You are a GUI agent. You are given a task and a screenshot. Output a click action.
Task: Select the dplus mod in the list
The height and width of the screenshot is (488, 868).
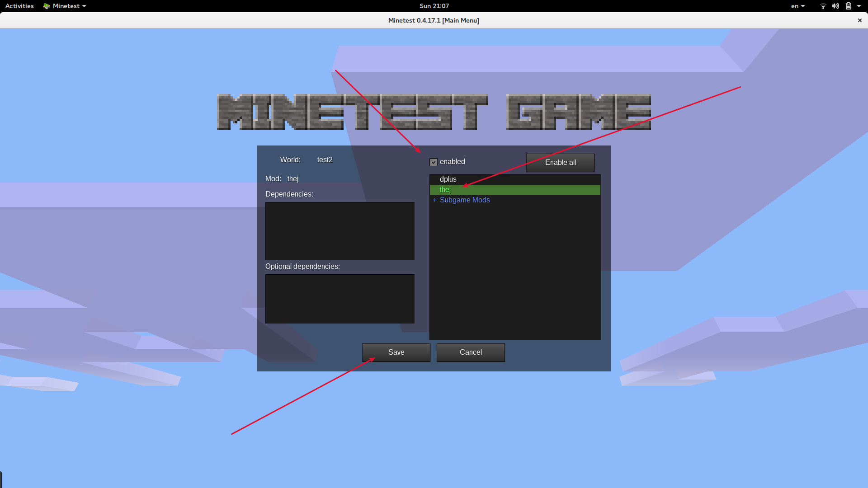pos(515,179)
